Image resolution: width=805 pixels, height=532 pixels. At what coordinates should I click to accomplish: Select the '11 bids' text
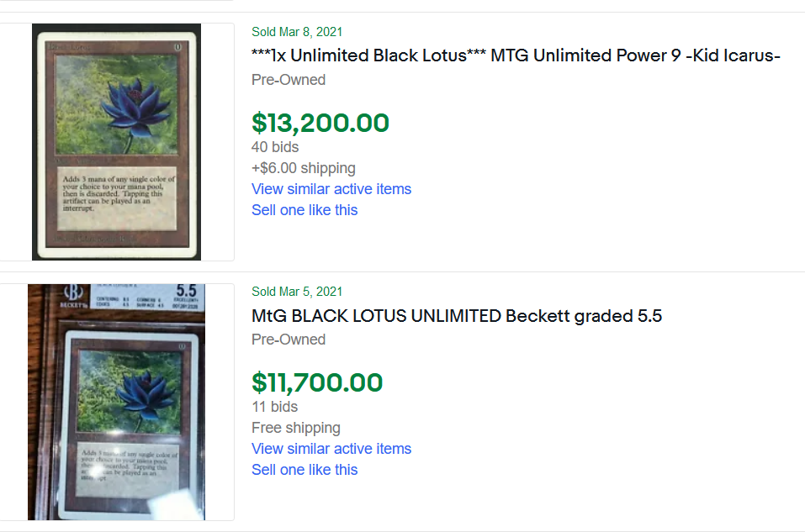click(274, 407)
